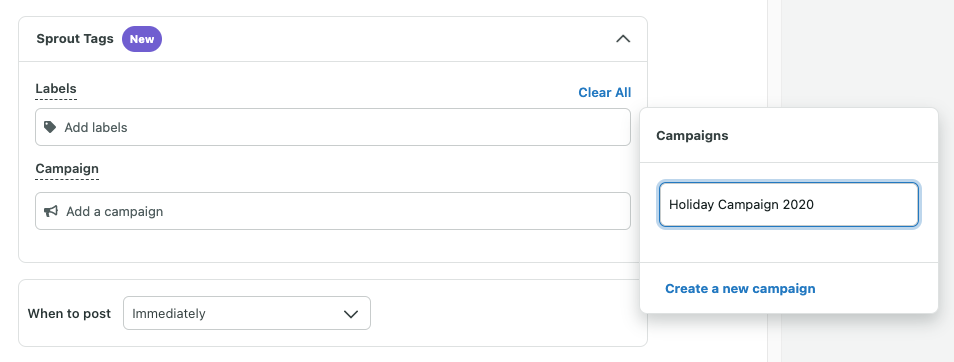This screenshot has width=954, height=362.
Task: Click the megaphone icon in the campaign field
Action: (x=51, y=211)
